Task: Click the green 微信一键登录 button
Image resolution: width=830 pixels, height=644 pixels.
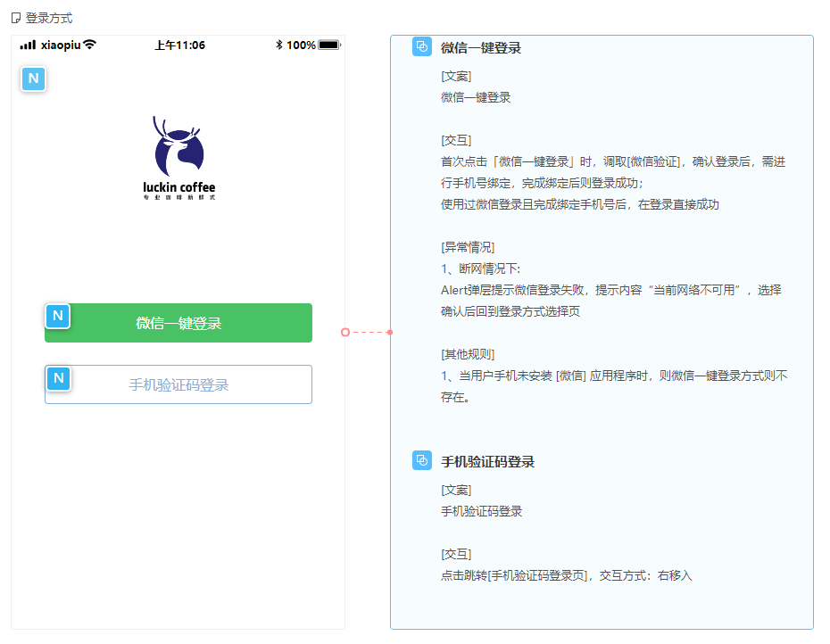Action: (x=178, y=323)
